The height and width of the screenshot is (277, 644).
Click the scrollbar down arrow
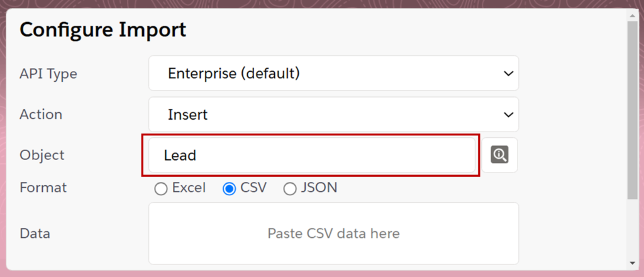click(x=633, y=263)
